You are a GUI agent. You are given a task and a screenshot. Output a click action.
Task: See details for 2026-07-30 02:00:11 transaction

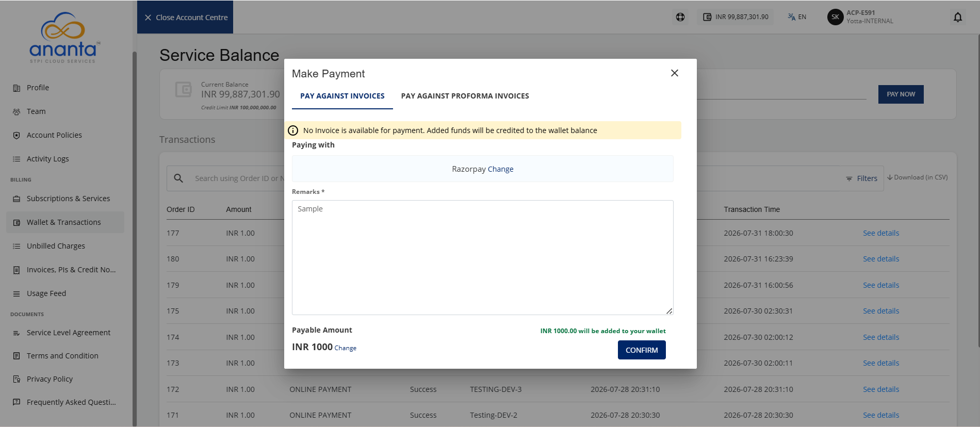[x=881, y=363]
